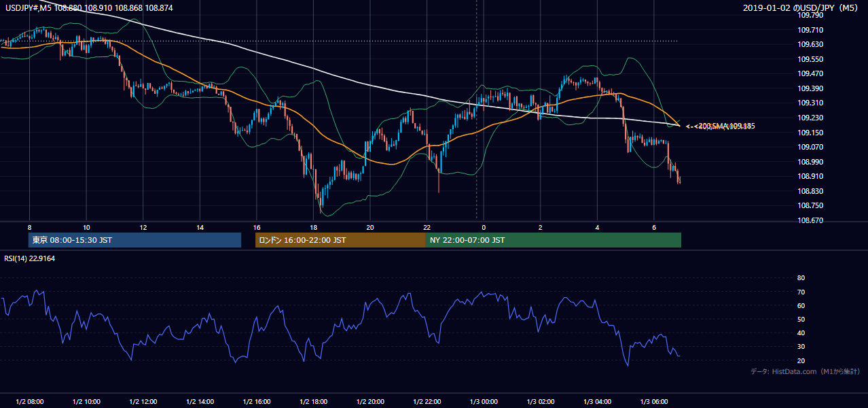
Task: Click RSI scale value 80
Action: tap(801, 278)
